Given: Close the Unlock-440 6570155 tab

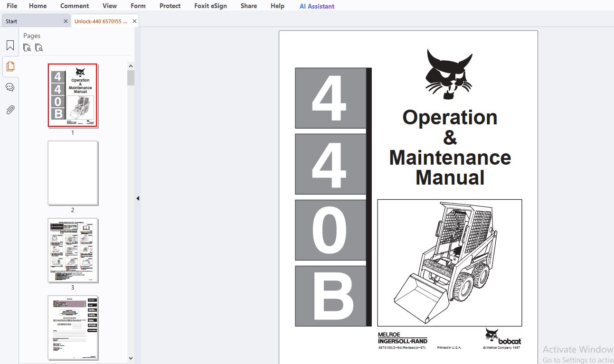Looking at the screenshot, I should tap(135, 21).
